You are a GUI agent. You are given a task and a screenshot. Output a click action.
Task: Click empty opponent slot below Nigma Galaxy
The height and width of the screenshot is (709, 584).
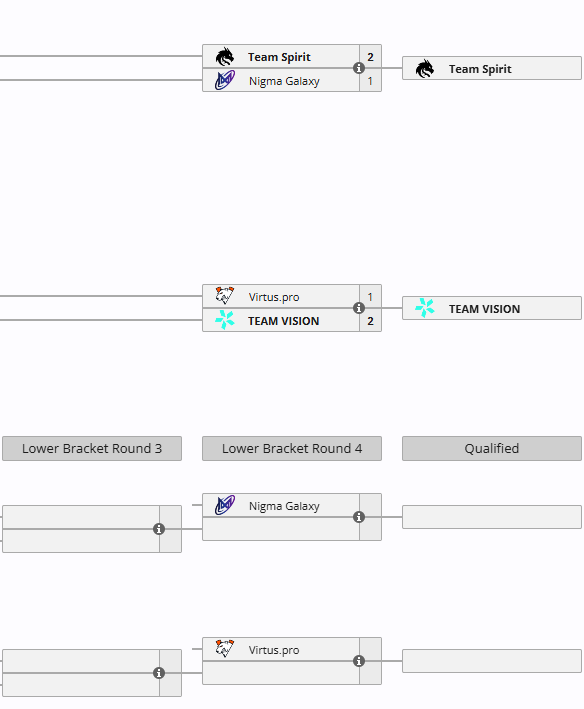(x=281, y=529)
